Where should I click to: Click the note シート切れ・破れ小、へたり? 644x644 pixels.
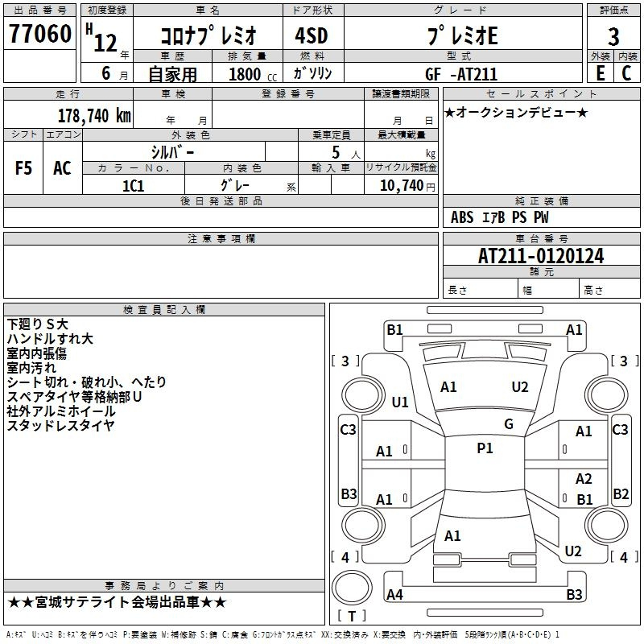pos(87,382)
